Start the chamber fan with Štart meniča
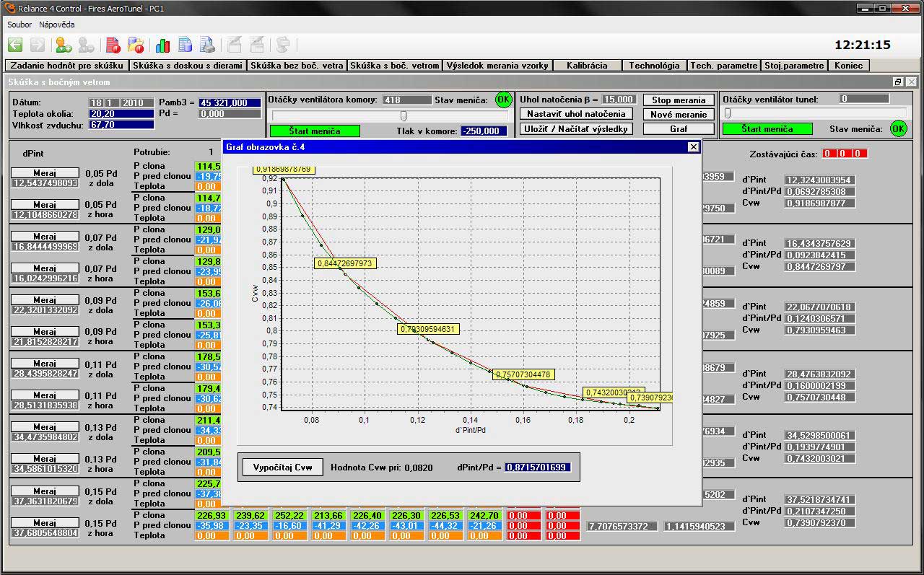Viewport: 924px width, 575px height. [314, 131]
